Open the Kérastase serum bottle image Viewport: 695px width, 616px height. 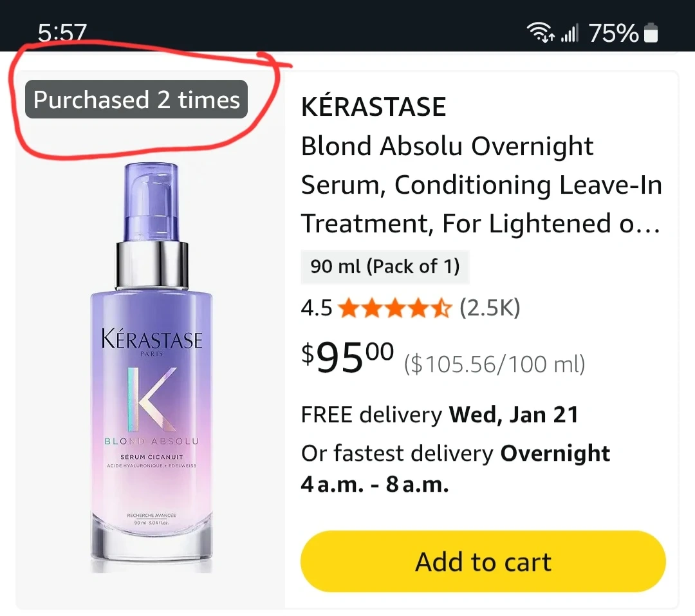(x=151, y=367)
